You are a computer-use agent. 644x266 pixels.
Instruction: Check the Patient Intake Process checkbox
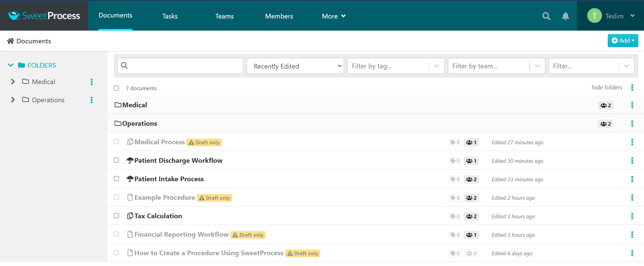pos(117,179)
